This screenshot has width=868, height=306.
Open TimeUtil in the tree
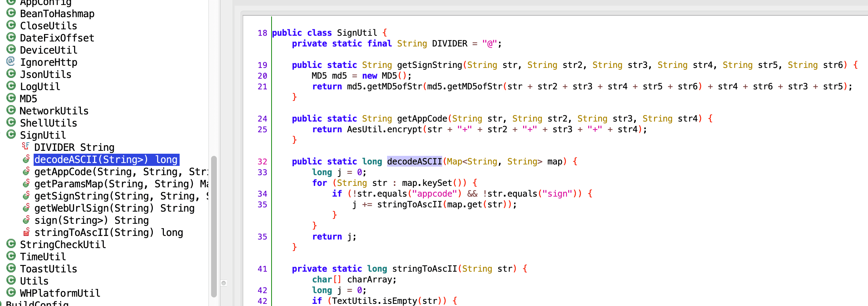[43, 257]
